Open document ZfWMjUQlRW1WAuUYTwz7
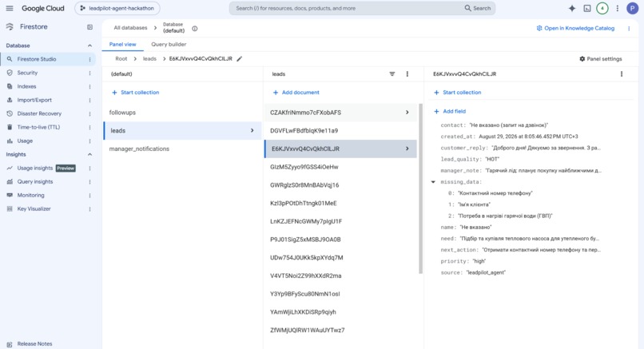The width and height of the screenshot is (644, 349). click(x=340, y=330)
